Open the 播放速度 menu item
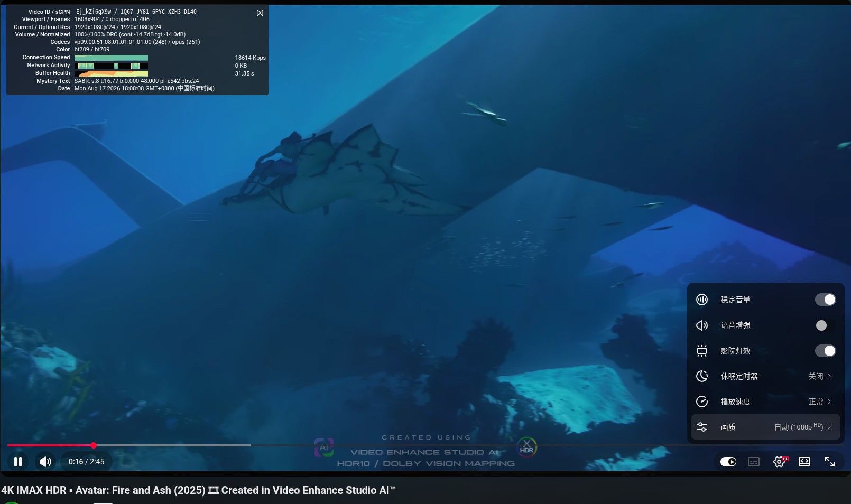 click(x=765, y=402)
